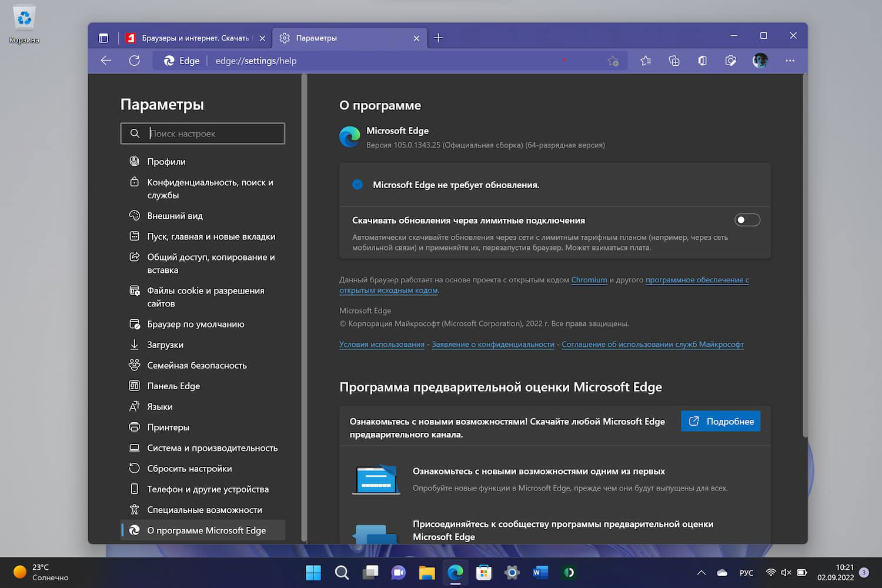
Task: Click the OneDrive cloud tray icon
Action: 722,573
